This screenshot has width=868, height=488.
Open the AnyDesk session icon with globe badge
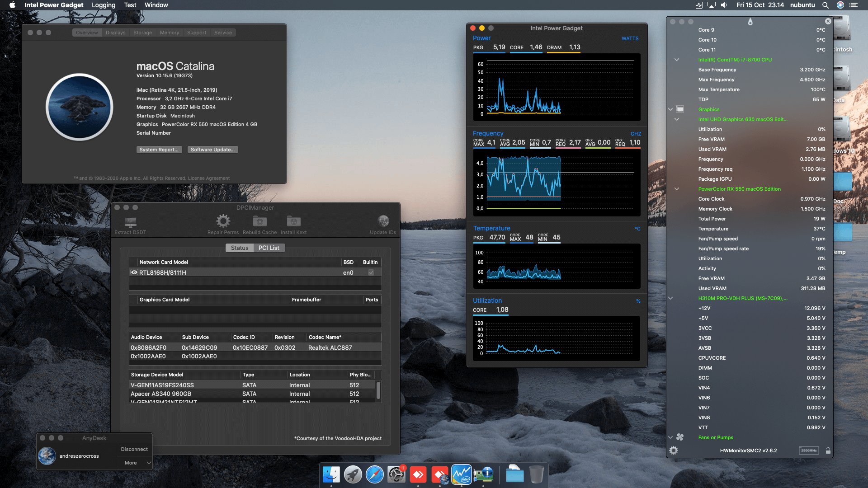click(x=440, y=474)
